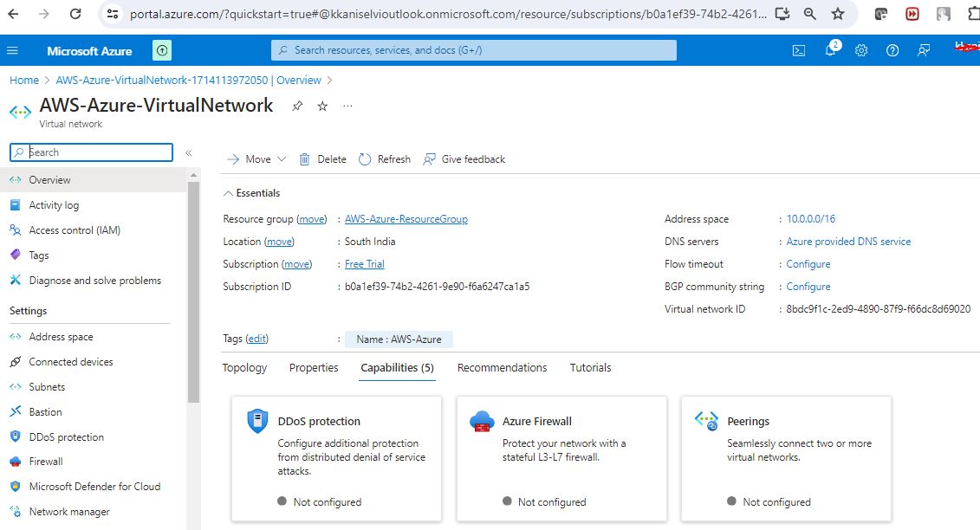Pin AWS-Azure-VirtualNetwork to dashboard
The width and height of the screenshot is (980, 530).
297,106
